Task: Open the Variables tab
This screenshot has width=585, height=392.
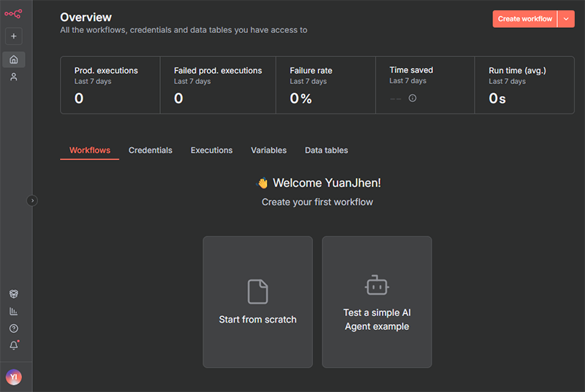Action: tap(268, 151)
